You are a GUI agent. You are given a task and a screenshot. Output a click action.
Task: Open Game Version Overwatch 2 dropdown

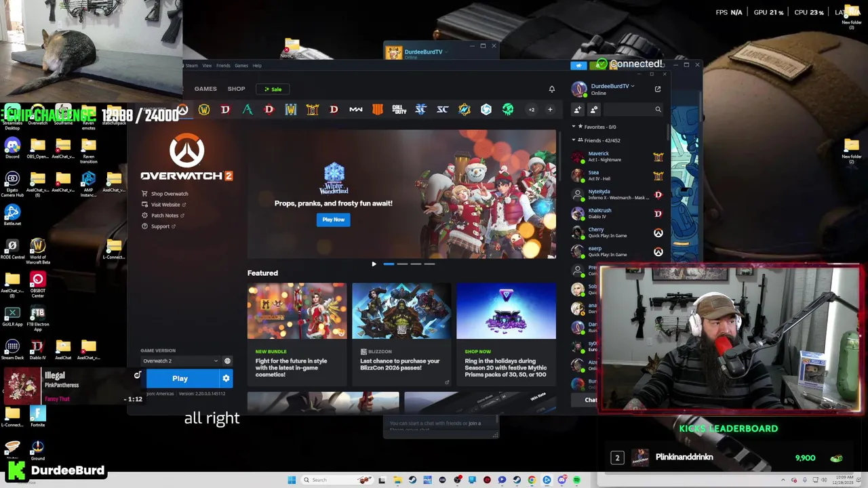pos(180,361)
